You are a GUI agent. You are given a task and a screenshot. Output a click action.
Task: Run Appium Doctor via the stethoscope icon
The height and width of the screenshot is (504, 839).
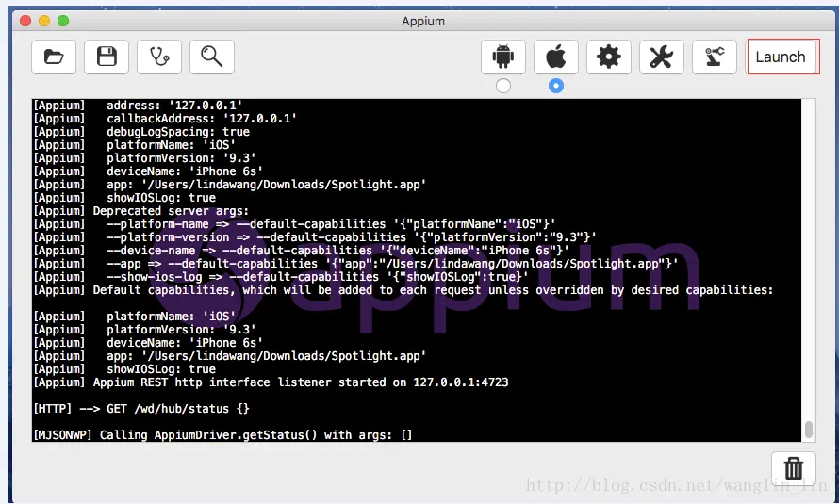[x=159, y=57]
